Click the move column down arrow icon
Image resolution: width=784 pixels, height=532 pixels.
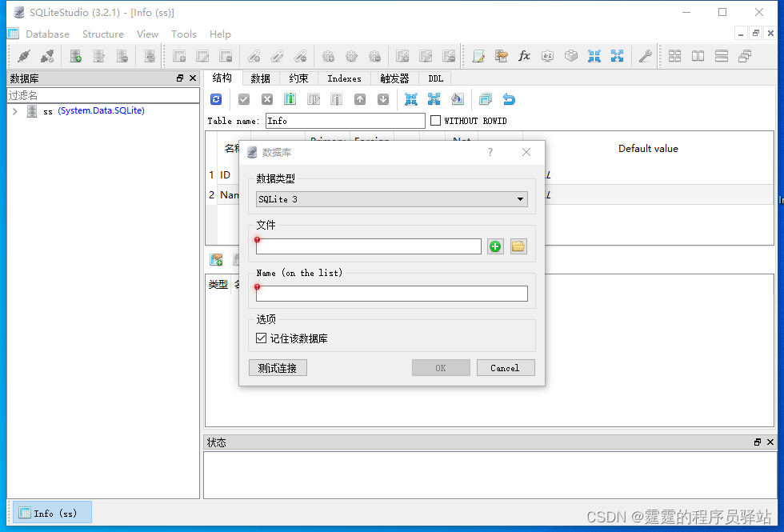[x=383, y=99]
